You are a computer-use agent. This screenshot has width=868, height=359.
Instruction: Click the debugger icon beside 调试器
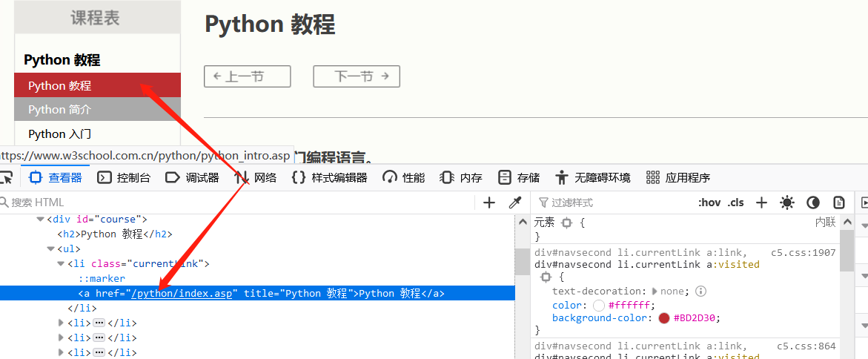pos(173,178)
